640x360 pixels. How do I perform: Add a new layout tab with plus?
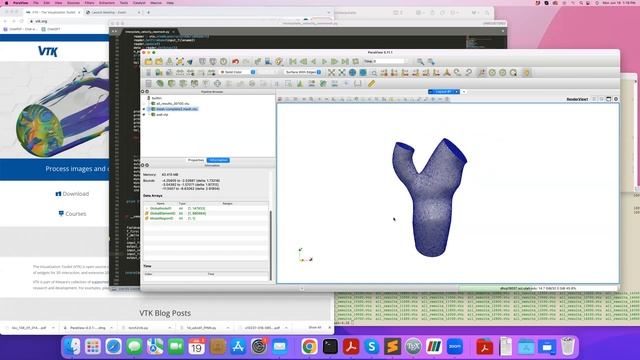(464, 92)
